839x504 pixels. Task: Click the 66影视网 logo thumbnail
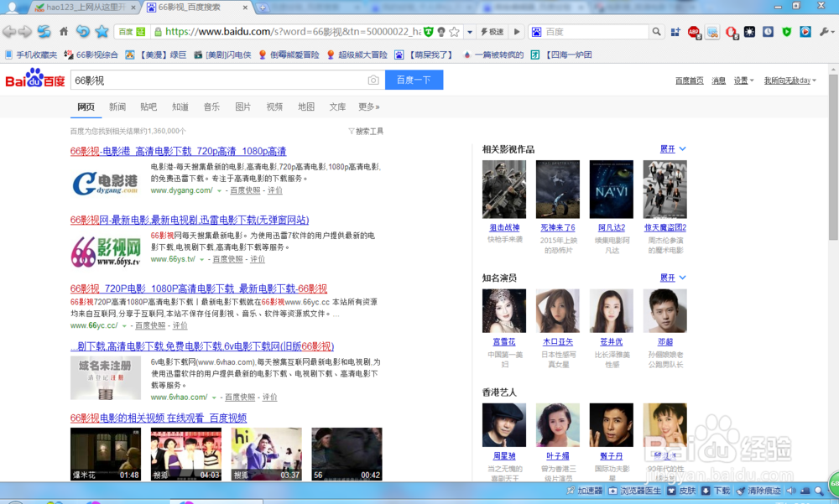[106, 252]
